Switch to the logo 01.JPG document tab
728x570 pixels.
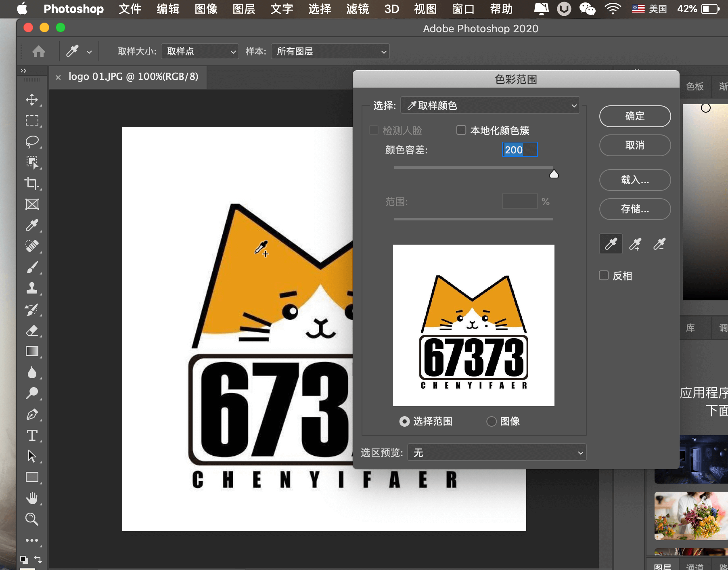point(133,77)
